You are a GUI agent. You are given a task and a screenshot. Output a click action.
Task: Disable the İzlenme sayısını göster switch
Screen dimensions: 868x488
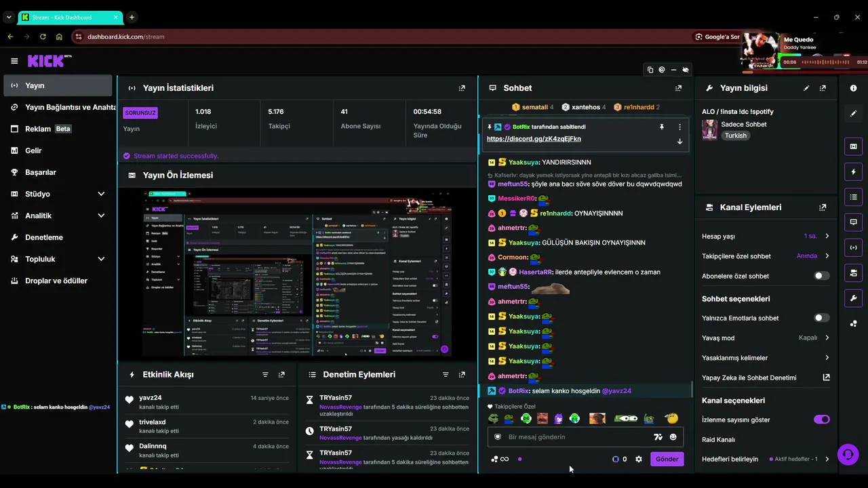(821, 420)
